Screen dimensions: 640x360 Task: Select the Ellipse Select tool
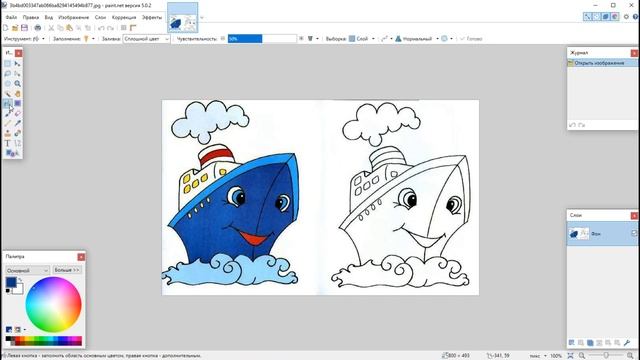(x=8, y=83)
